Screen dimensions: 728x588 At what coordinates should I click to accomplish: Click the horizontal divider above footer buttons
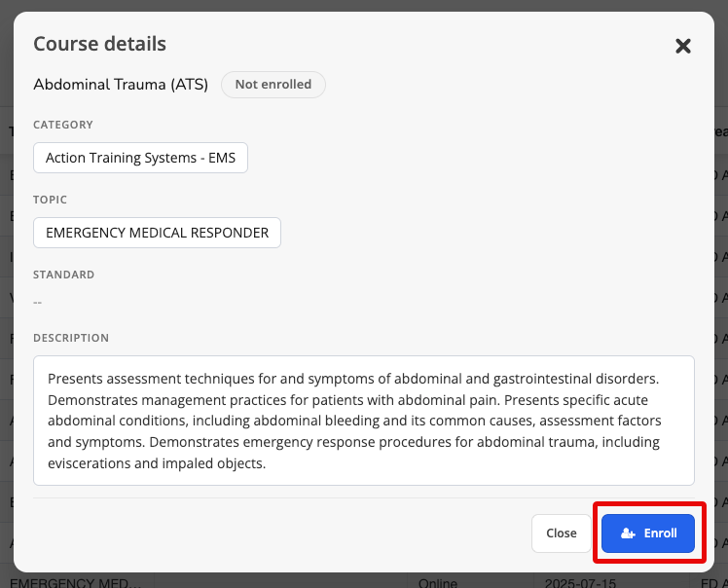364,497
